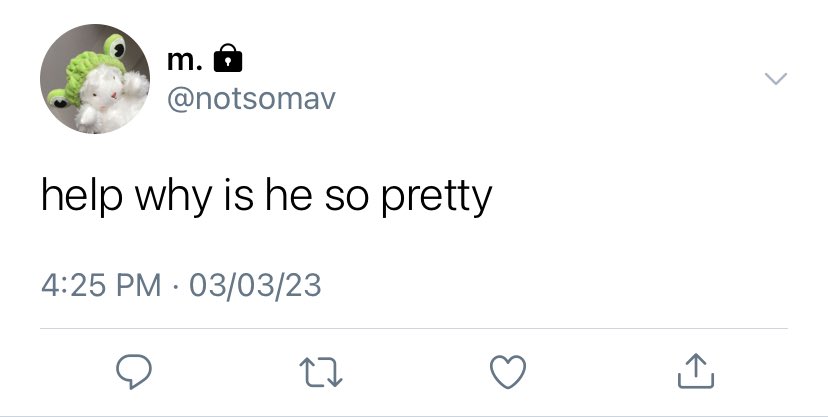The image size is (828, 417).
Task: Tap the share button below the divider
Action: (x=695, y=371)
